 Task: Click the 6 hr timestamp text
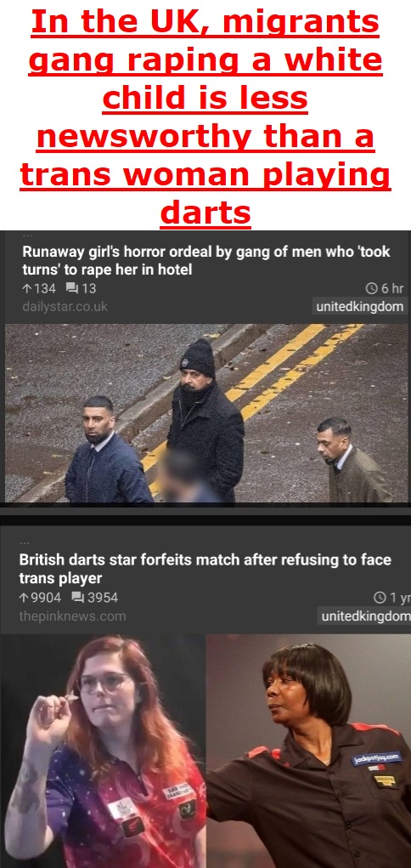pyautogui.click(x=392, y=288)
